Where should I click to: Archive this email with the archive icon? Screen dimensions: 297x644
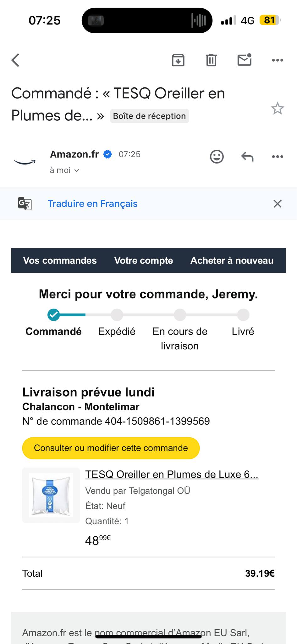(178, 60)
